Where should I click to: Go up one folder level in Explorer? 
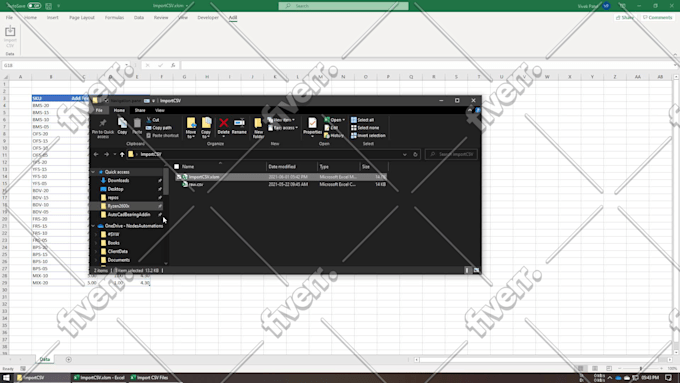coord(122,154)
